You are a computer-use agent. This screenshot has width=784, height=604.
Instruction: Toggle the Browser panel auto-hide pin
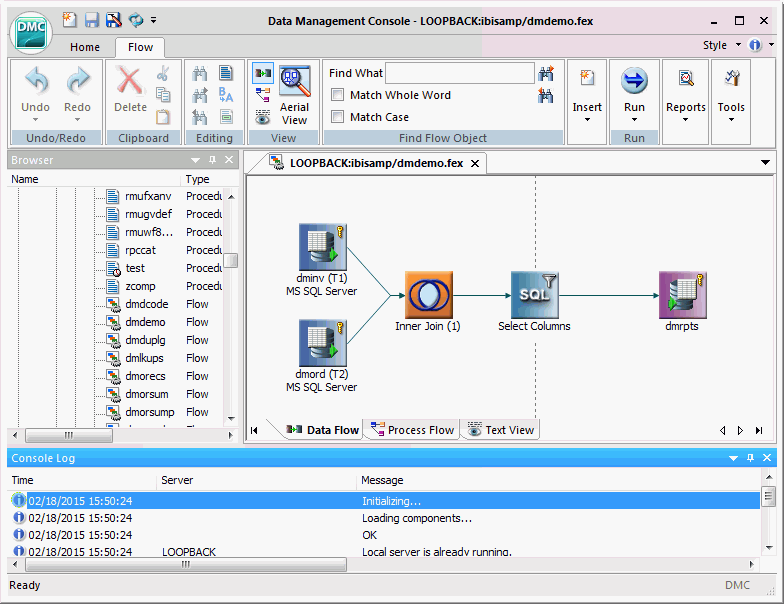click(x=212, y=160)
